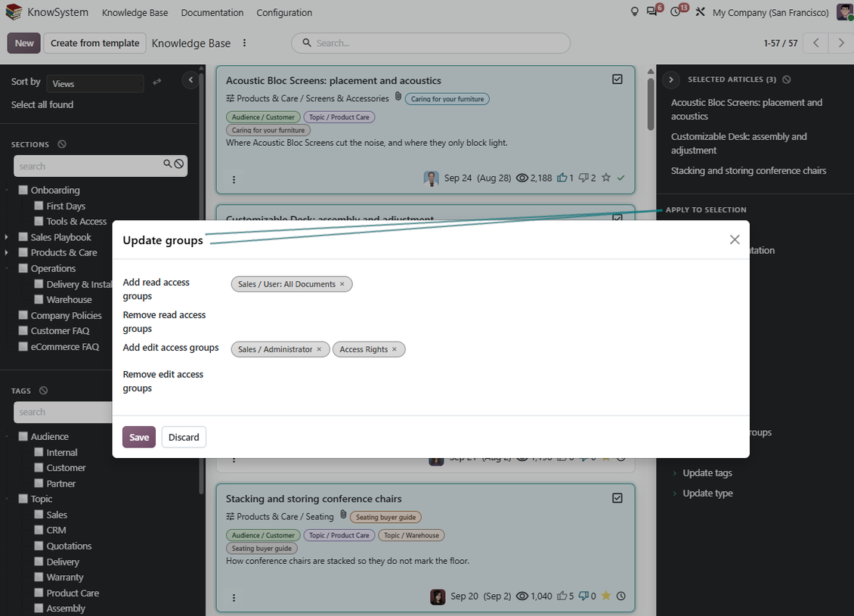Viewport: 854px width, 616px height.
Task: Check the Company Policies section
Action: (23, 315)
